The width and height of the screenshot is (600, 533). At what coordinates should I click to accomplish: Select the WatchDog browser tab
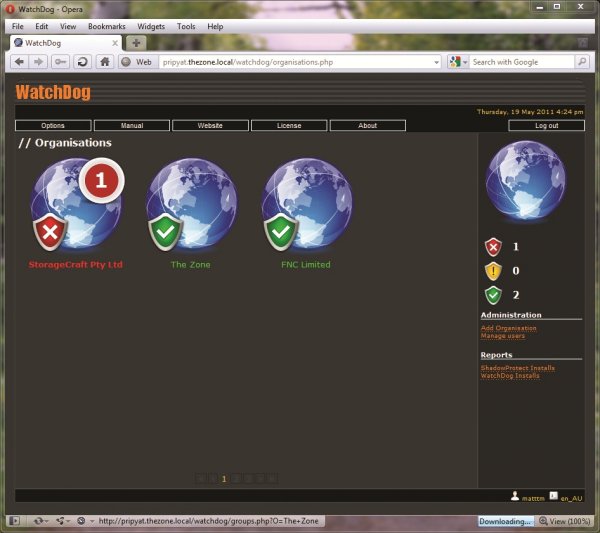point(65,43)
